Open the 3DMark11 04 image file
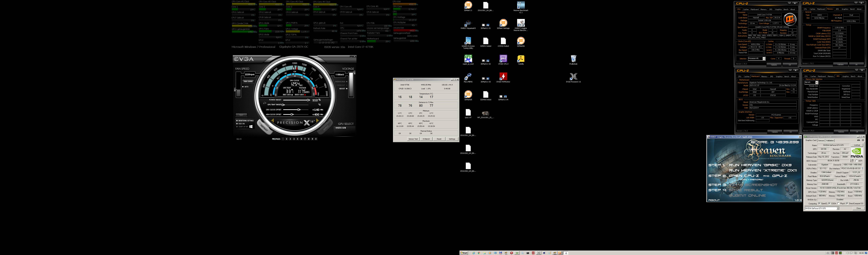 coord(503,98)
